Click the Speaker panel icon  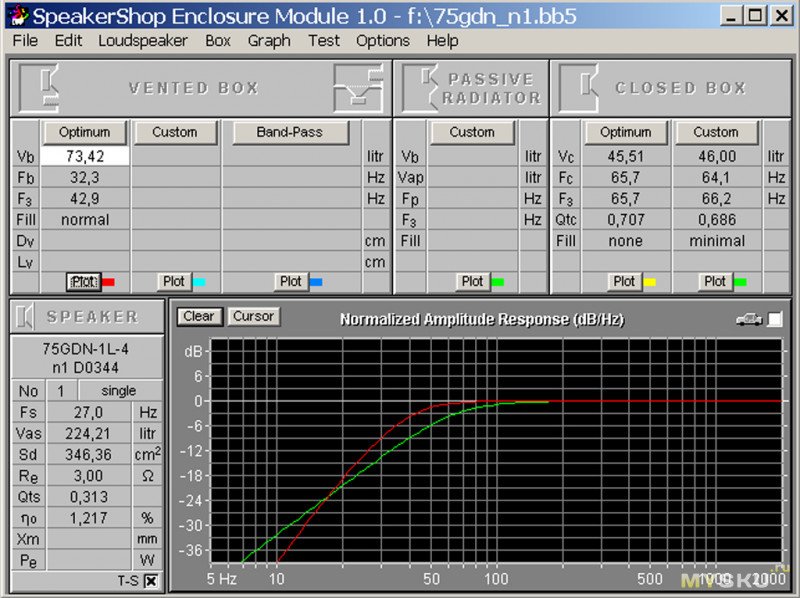point(26,316)
